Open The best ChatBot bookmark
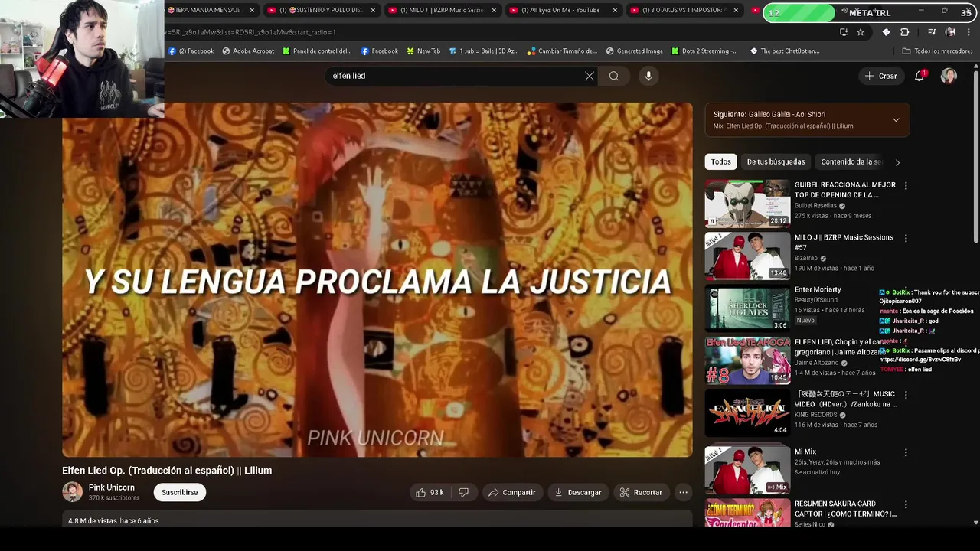 pyautogui.click(x=785, y=51)
